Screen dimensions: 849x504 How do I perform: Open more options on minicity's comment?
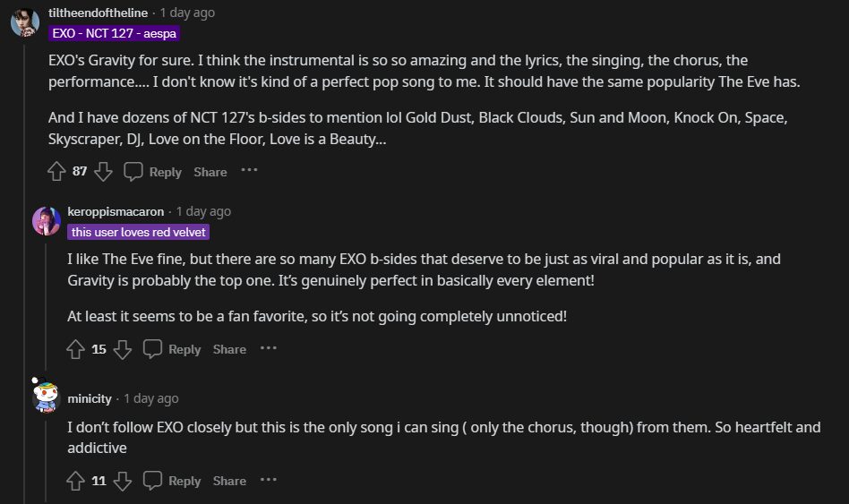269,480
